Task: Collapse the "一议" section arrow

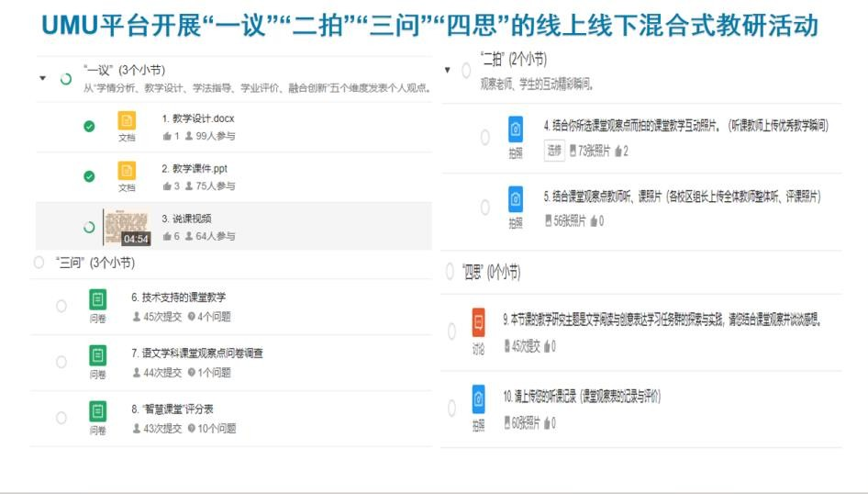Action: 42,79
